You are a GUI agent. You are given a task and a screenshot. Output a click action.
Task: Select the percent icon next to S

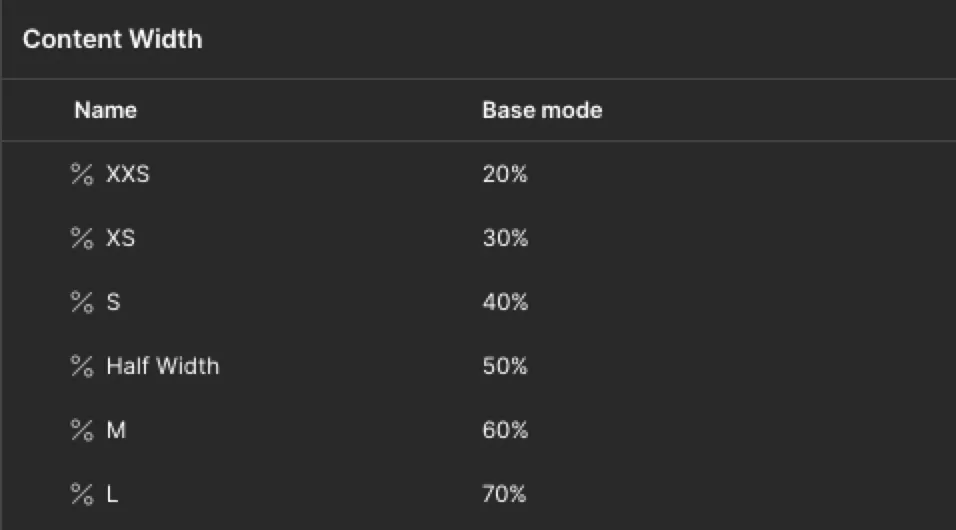pyautogui.click(x=82, y=303)
